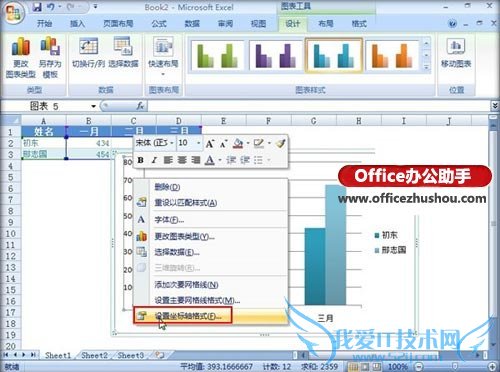
Task: Open the 审阅 ribbon tab
Action: point(225,24)
